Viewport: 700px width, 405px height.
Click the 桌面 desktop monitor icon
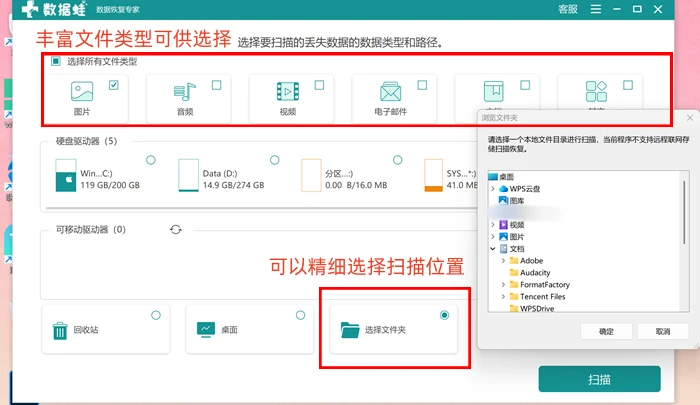[206, 330]
